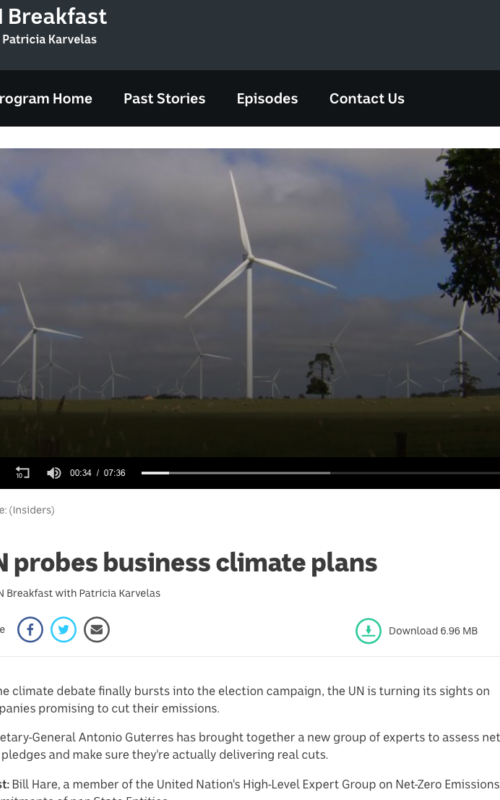
Task: Share the story on Facebook
Action: [x=30, y=630]
